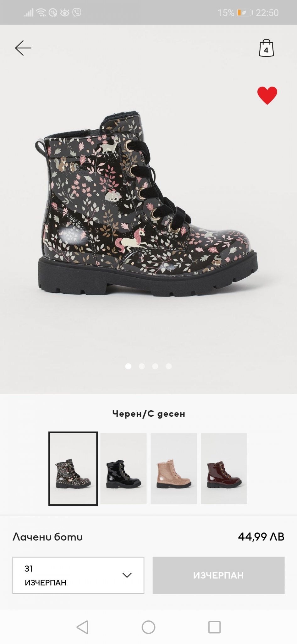
Task: Tap the Android recent apps square
Action: pos(214,627)
